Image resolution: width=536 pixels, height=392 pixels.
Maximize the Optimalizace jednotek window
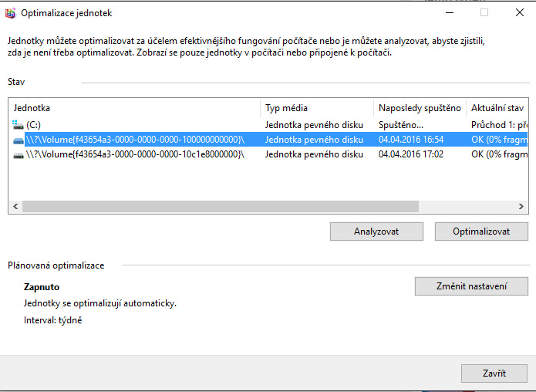pos(484,13)
